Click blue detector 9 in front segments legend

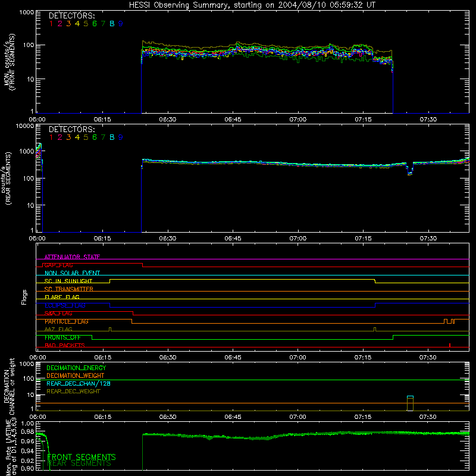coord(121,24)
